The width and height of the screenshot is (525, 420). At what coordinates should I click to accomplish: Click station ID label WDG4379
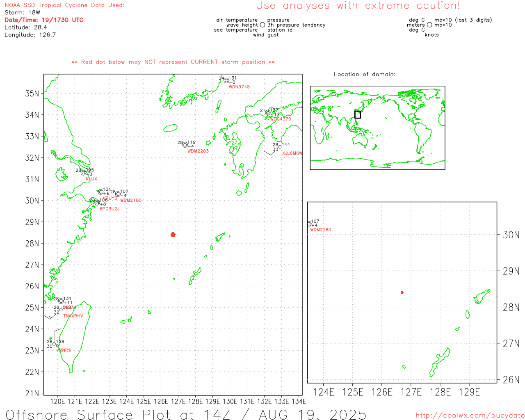(x=281, y=119)
